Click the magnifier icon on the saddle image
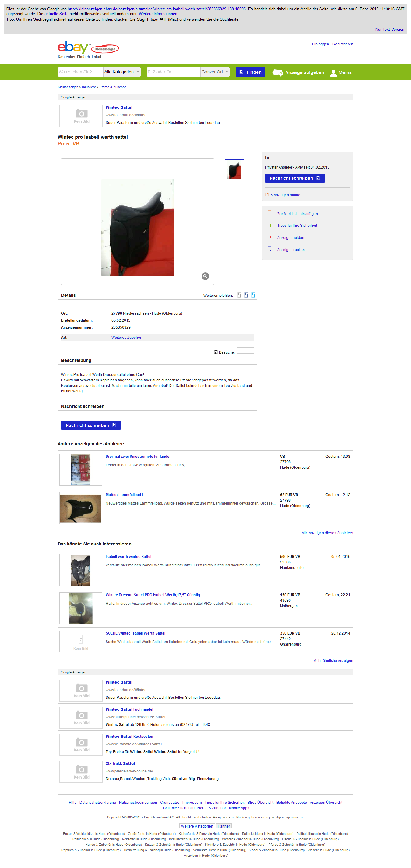The height and width of the screenshot is (868, 411). (205, 276)
